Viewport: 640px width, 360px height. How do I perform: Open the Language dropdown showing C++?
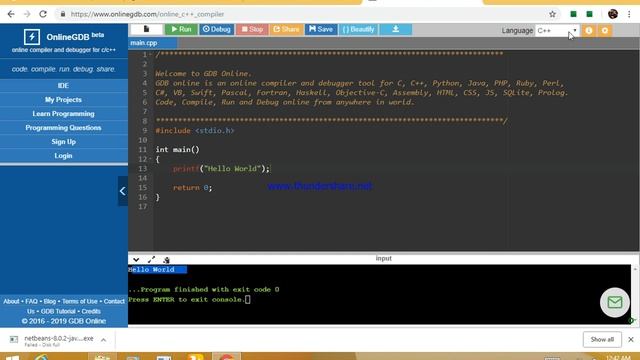tap(557, 31)
